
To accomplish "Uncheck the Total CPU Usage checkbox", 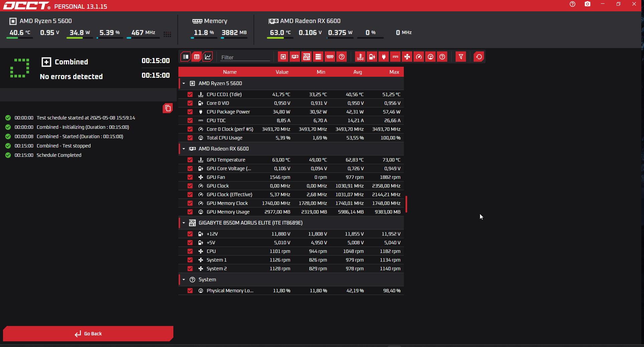I will pos(190,138).
